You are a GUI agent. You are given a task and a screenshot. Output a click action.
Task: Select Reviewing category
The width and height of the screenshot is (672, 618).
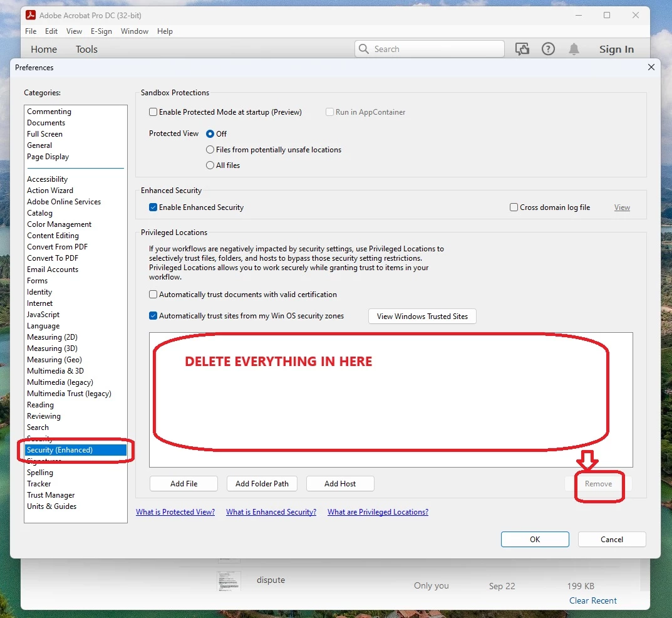75,416
